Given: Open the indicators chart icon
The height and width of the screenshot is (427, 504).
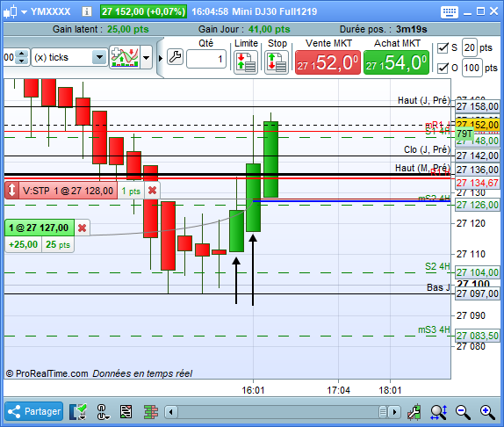Looking at the screenshot, I should (x=125, y=57).
